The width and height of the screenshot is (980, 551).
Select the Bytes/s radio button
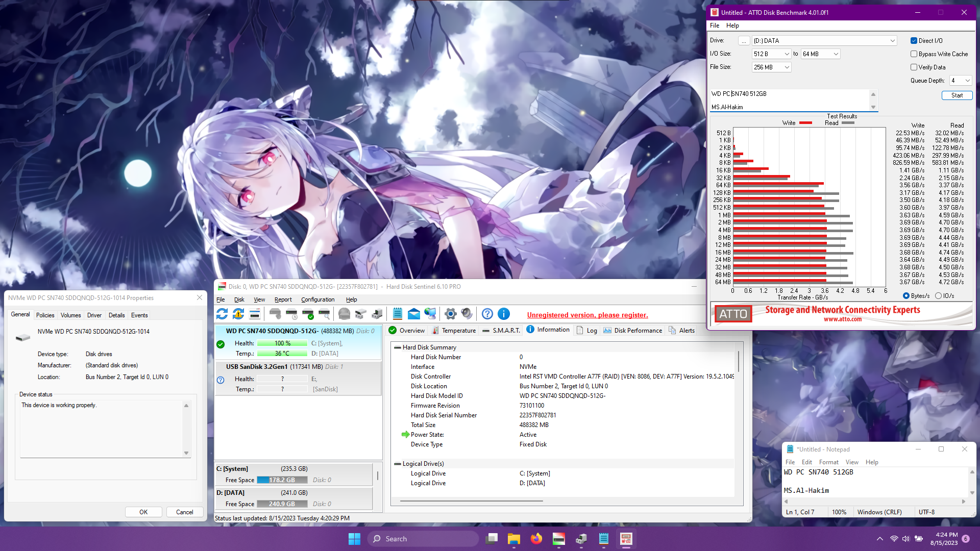coord(906,296)
